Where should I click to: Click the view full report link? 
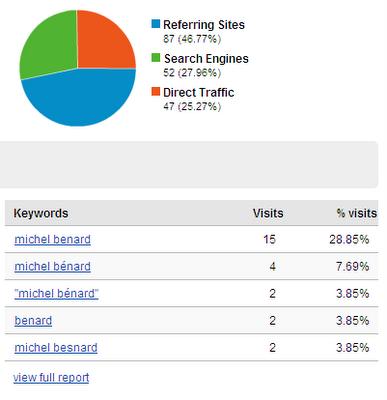[51, 378]
